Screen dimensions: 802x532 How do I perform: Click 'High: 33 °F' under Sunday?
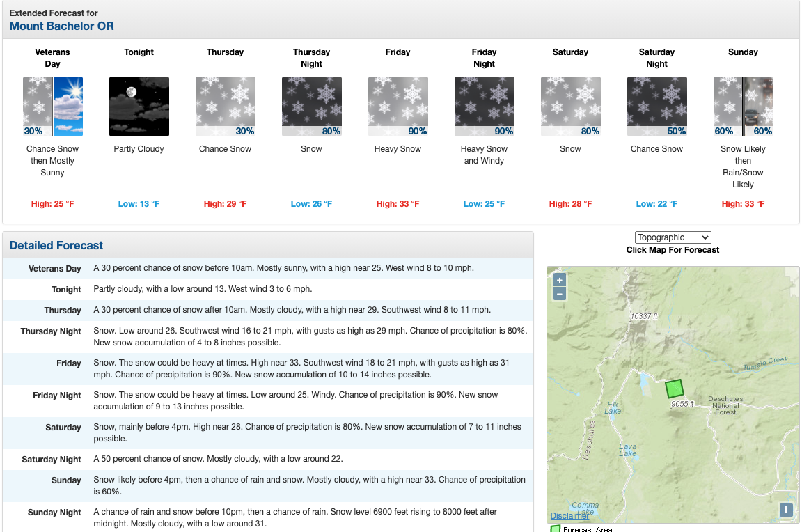744,203
